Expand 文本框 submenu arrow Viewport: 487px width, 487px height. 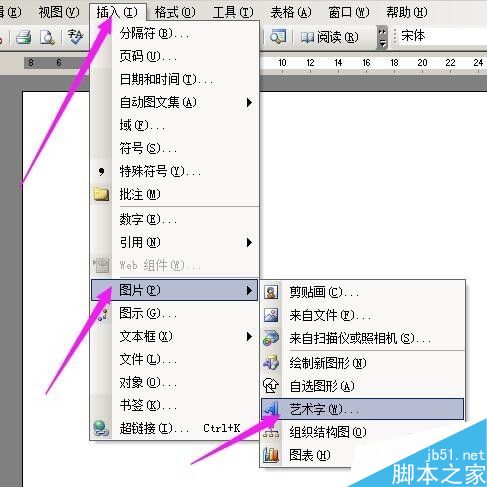pos(249,336)
